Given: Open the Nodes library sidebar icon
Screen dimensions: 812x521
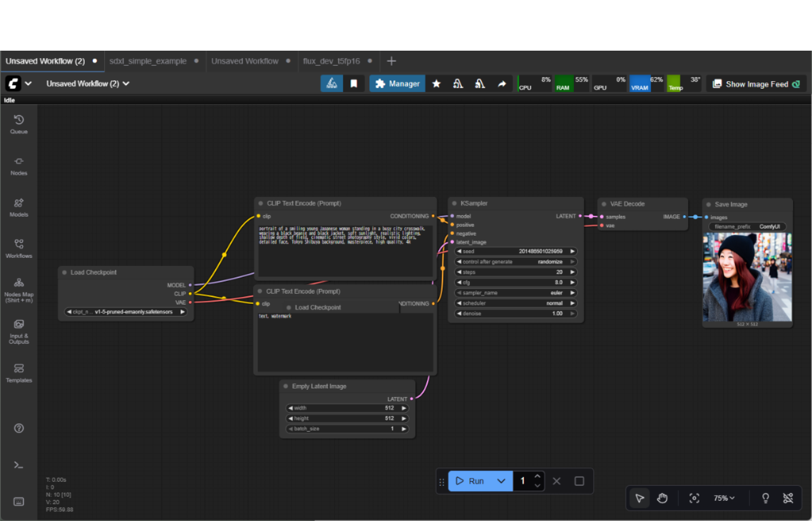Looking at the screenshot, I should pyautogui.click(x=18, y=165).
